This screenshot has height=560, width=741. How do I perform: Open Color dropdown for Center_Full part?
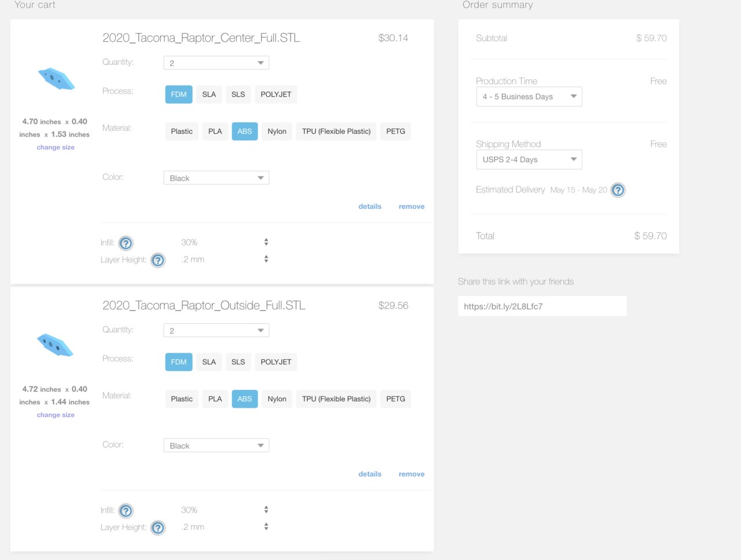217,178
